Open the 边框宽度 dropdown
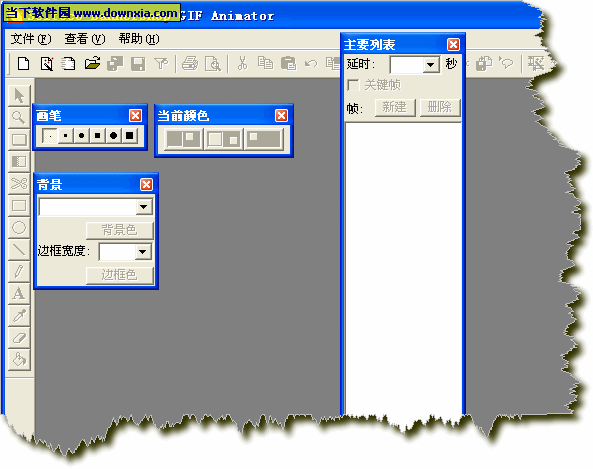This screenshot has width=593, height=469. pyautogui.click(x=143, y=252)
